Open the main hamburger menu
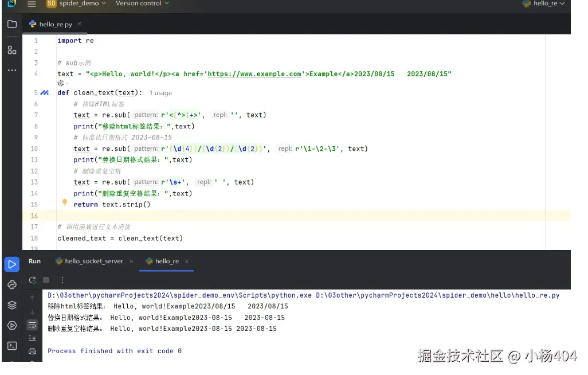This screenshot has height=375, width=588. 32,4
